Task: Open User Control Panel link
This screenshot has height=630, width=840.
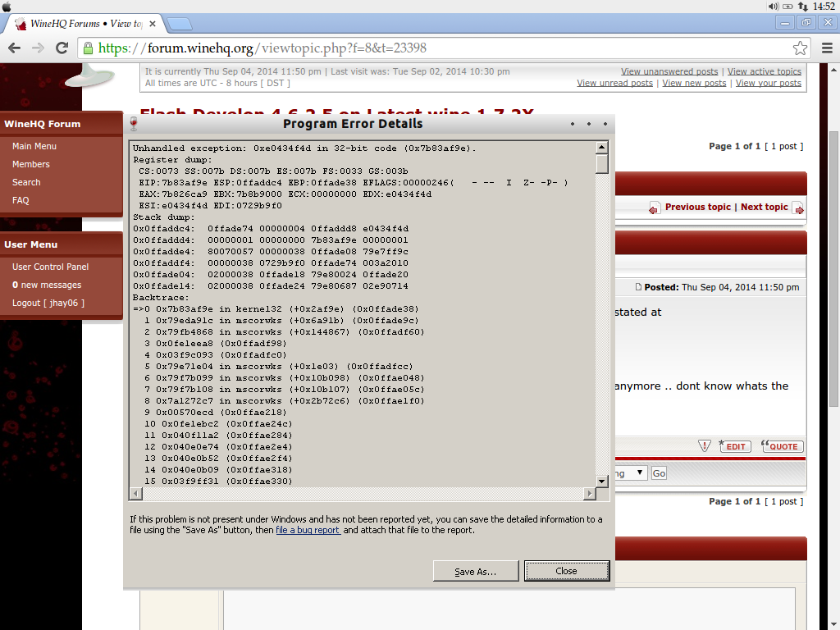Action: pos(50,267)
